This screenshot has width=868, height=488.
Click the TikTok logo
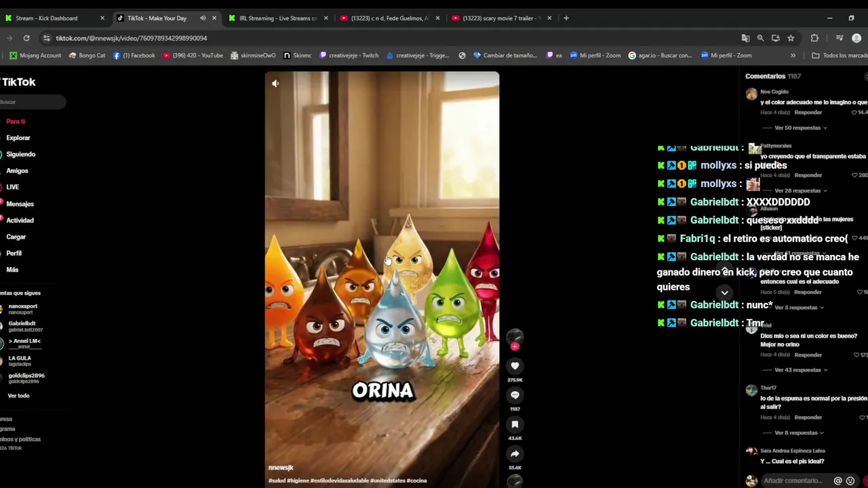tap(18, 82)
